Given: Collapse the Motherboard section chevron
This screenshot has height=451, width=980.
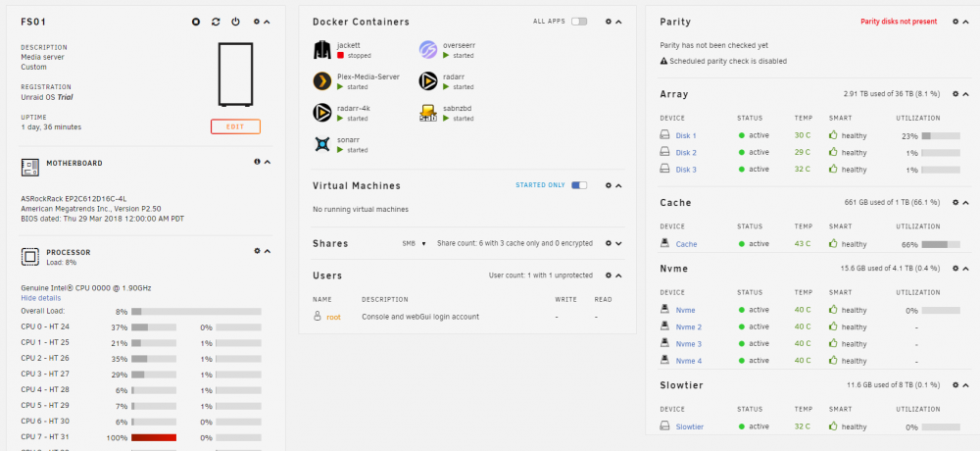Looking at the screenshot, I should pyautogui.click(x=268, y=162).
